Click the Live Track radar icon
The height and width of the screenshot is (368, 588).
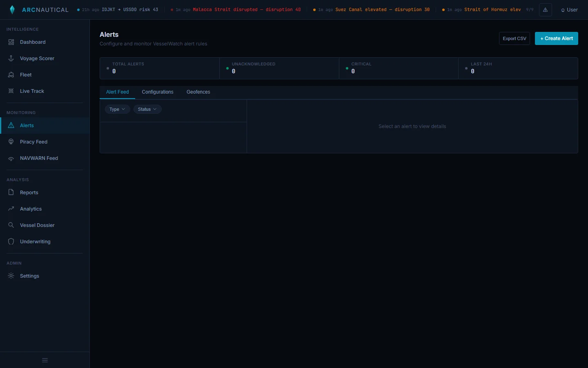tap(11, 91)
